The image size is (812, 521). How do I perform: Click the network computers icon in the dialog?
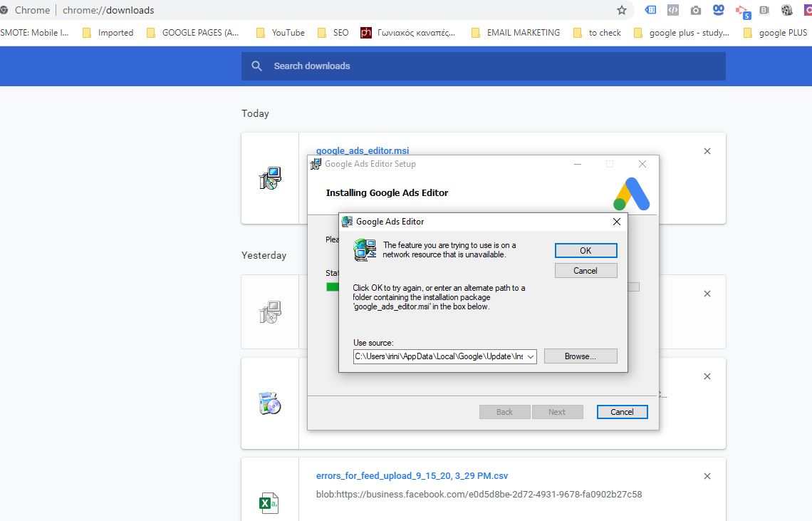(365, 250)
